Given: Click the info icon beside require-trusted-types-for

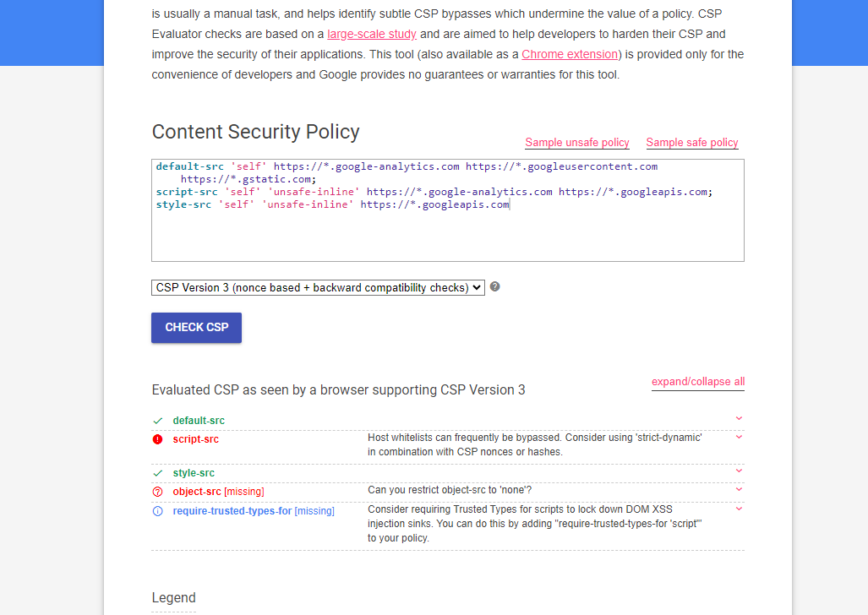Looking at the screenshot, I should (157, 510).
